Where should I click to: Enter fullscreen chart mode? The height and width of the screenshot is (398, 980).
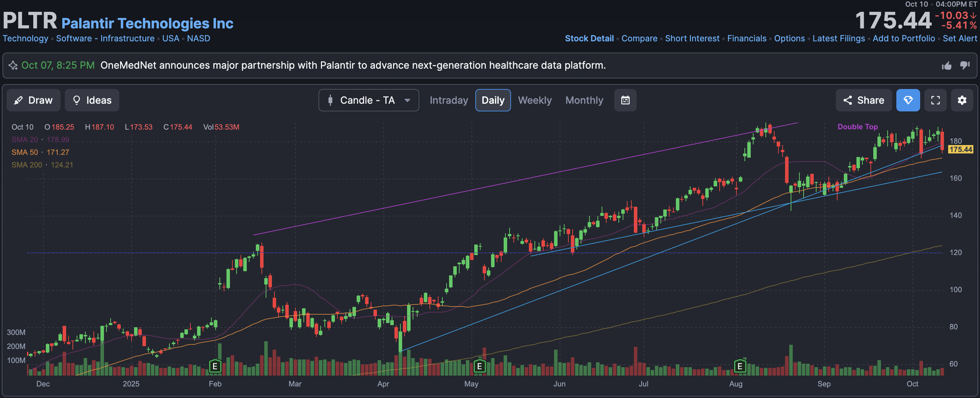pos(935,100)
